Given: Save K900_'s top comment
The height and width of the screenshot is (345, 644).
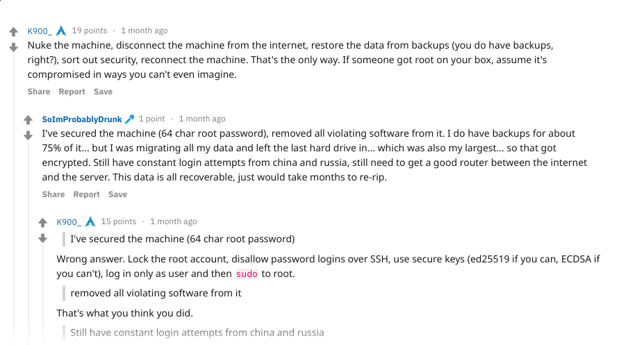Looking at the screenshot, I should pyautogui.click(x=103, y=92).
